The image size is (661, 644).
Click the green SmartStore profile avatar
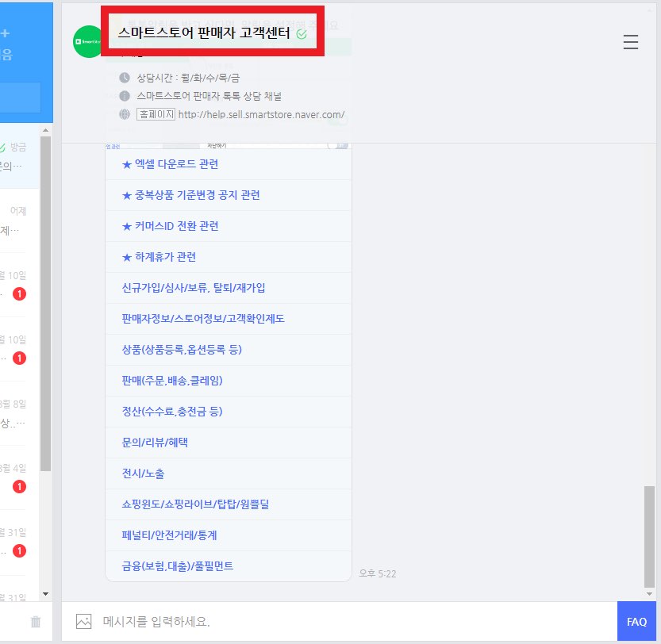tap(87, 40)
